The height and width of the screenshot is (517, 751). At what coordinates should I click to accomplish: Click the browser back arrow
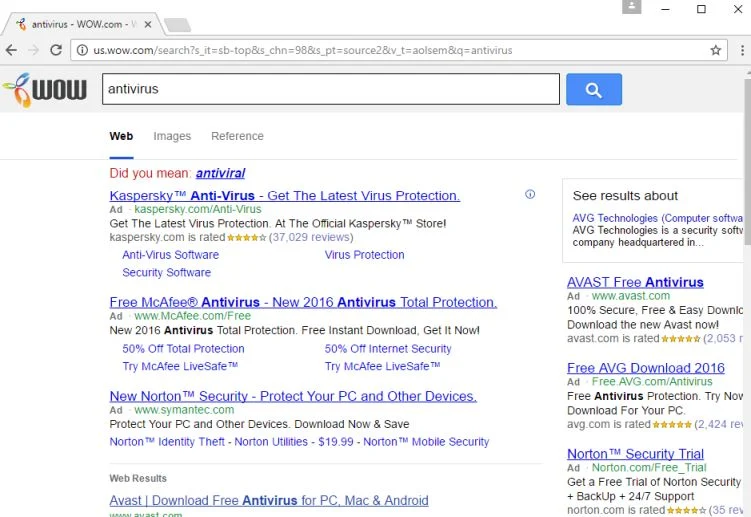pos(11,50)
